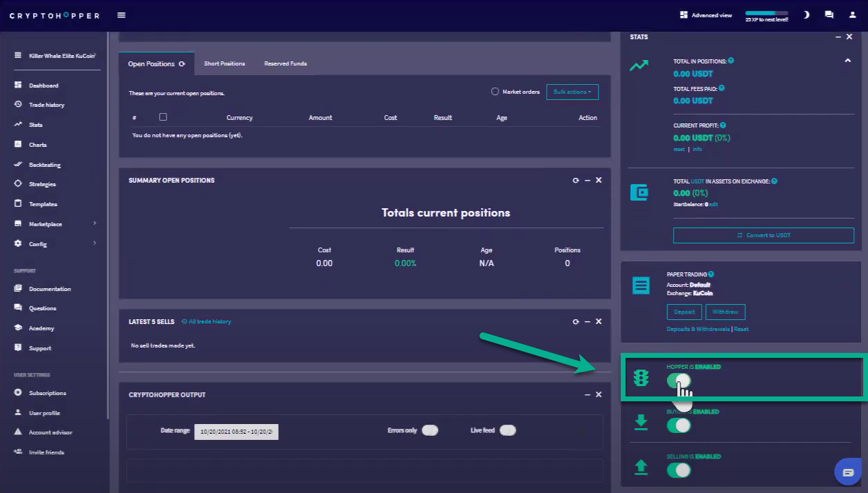Enable the Errors only toggle
Viewport: 868px width, 493px height.
(430, 430)
